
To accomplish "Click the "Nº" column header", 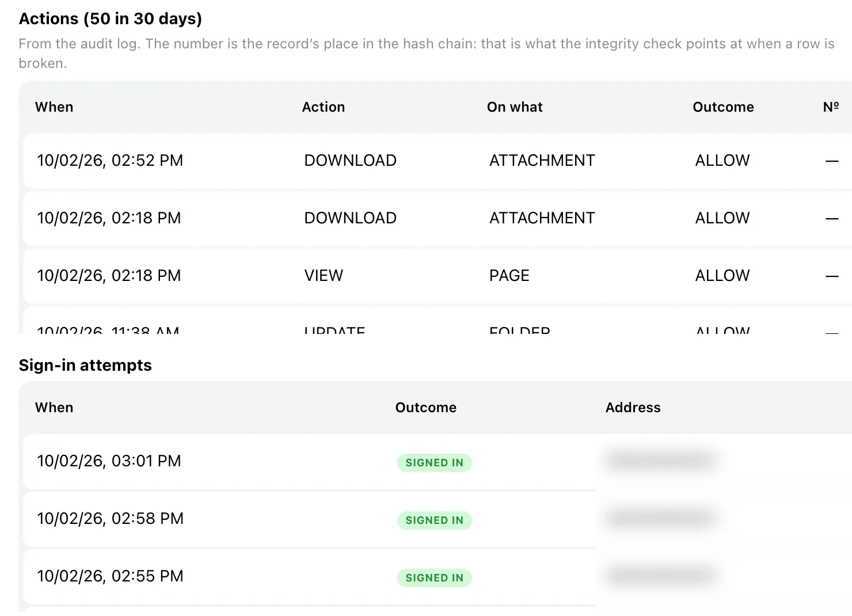I will 831,107.
